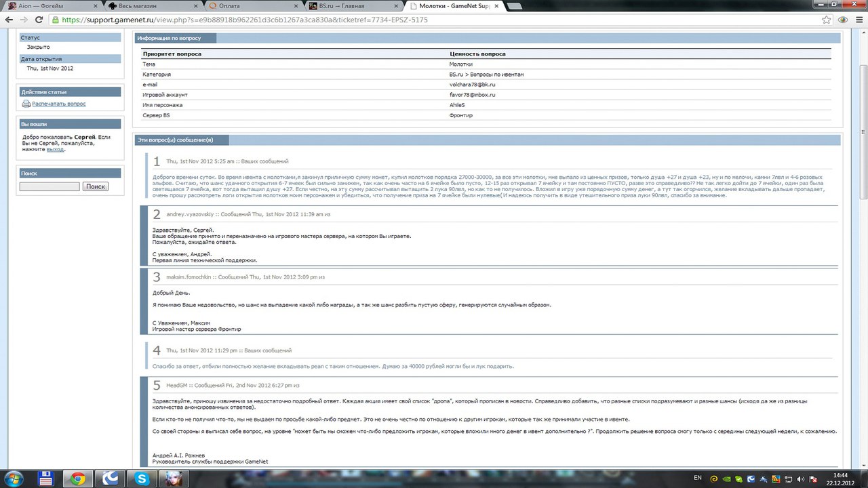
Task: Close the Оплата tab
Action: (x=295, y=5)
